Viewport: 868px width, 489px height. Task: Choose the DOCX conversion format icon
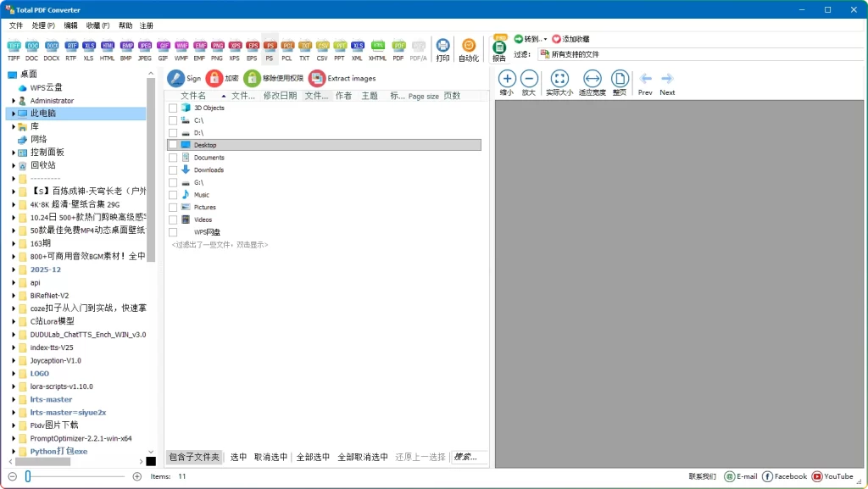[51, 47]
